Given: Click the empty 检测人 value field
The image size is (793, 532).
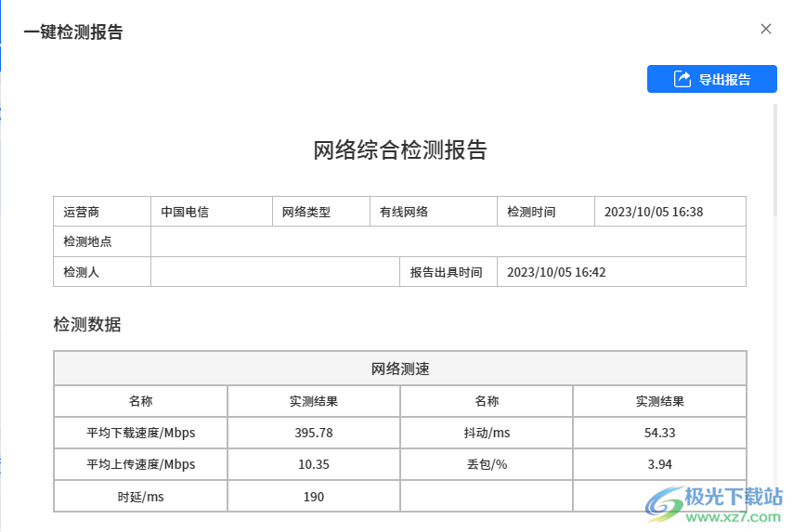Looking at the screenshot, I should click(275, 271).
